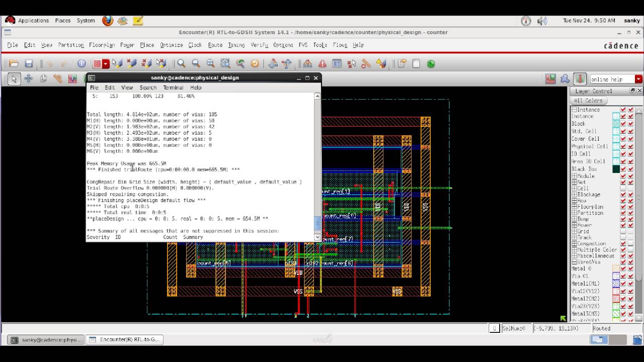Click the Firefox launcher in top panel
644x362 pixels.
108,21
